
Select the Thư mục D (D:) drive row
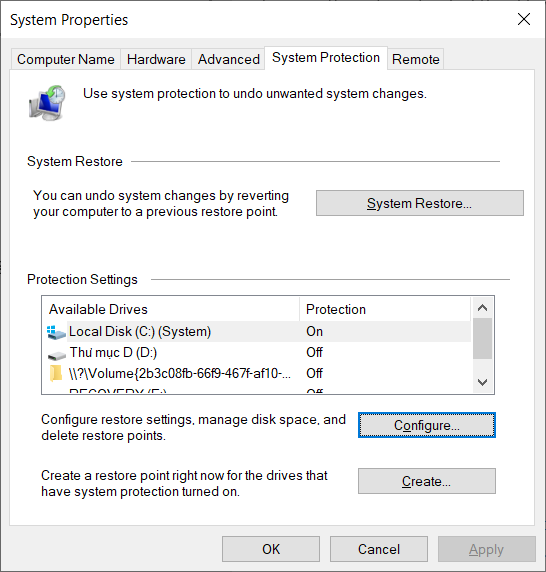coord(257,352)
